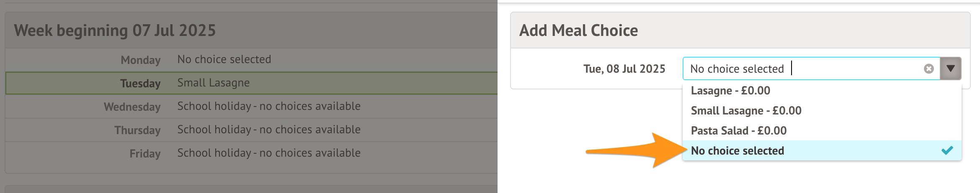This screenshot has height=193, width=980.
Task: Click Wednesday's School holiday notice
Action: [268, 106]
